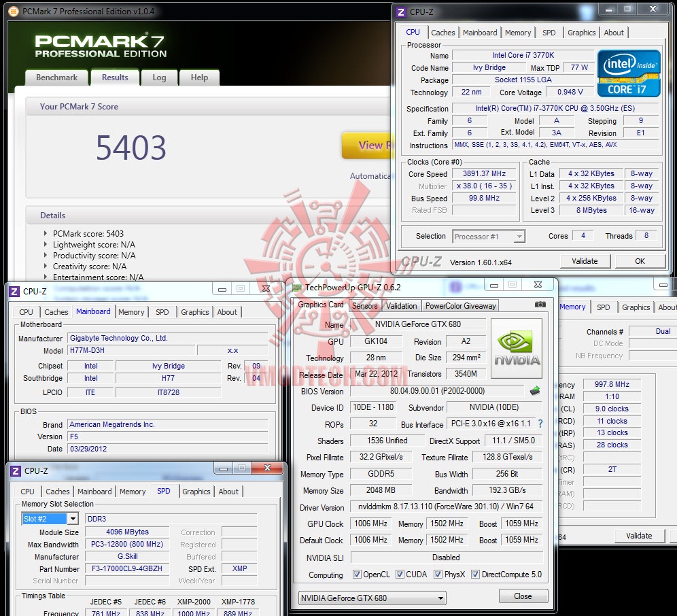Click the GPU-Z title bar icon
The height and width of the screenshot is (616, 677).
click(297, 288)
